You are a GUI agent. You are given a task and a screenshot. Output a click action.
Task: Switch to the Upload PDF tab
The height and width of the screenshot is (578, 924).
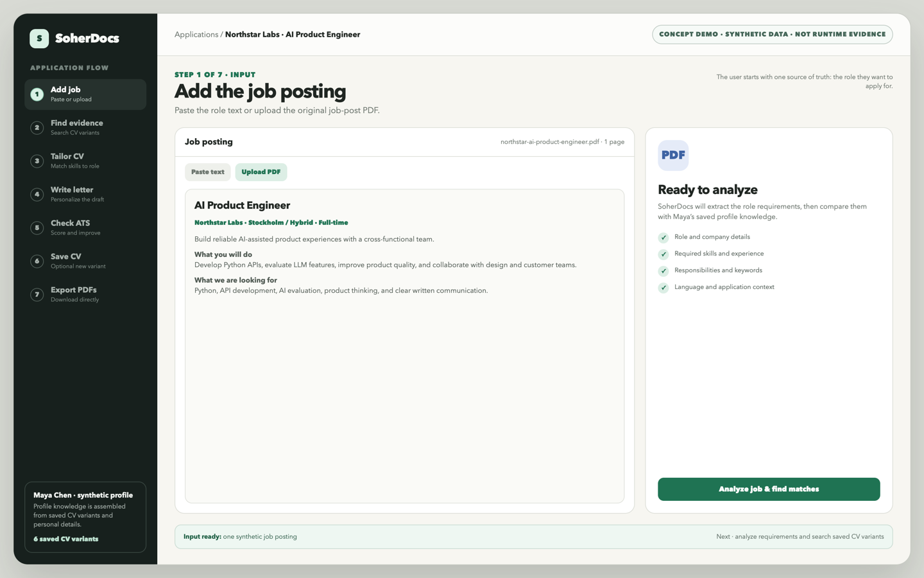click(261, 172)
